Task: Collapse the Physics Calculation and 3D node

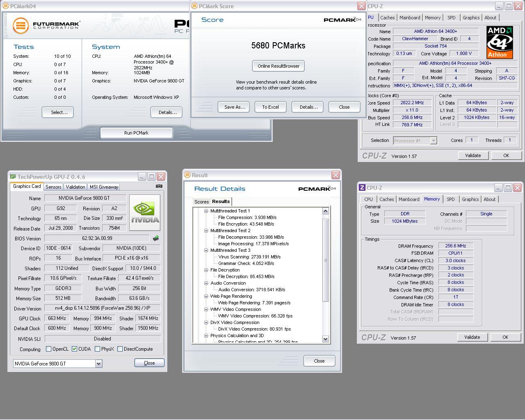Action: (x=206, y=336)
